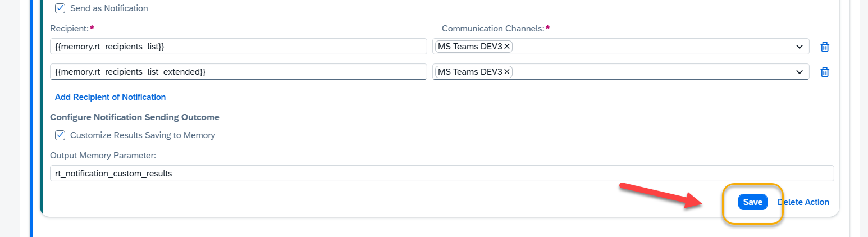Image resolution: width=868 pixels, height=237 pixels.
Task: Click empty area of first channels combo box
Action: tap(646, 47)
